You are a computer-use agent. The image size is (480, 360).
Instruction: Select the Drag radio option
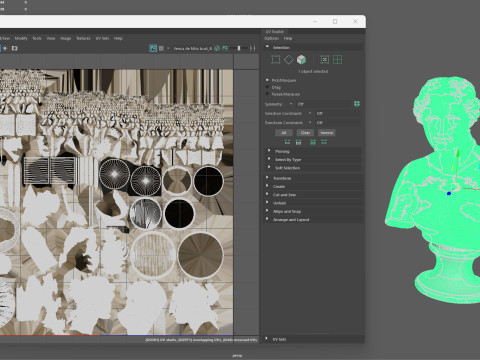[267, 87]
